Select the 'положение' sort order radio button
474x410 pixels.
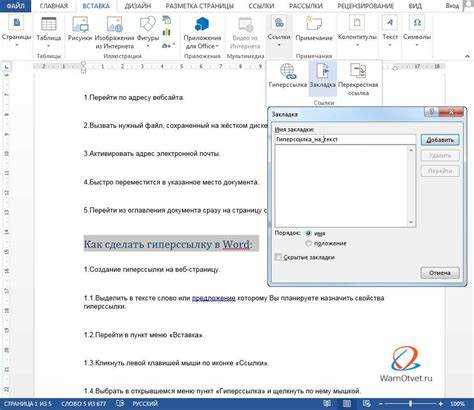coord(308,244)
